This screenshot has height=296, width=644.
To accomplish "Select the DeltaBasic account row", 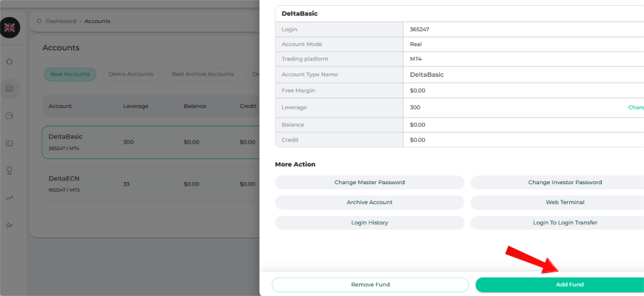I will click(x=151, y=142).
